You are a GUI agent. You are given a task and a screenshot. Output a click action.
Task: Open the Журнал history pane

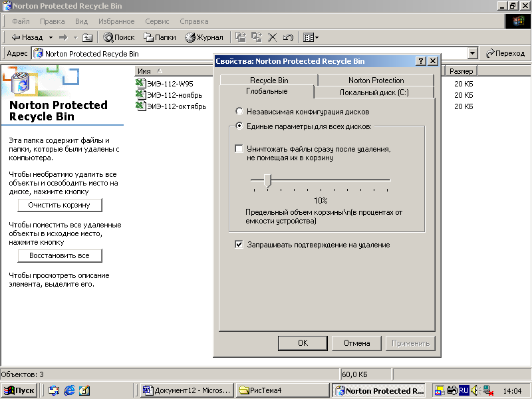pos(204,37)
